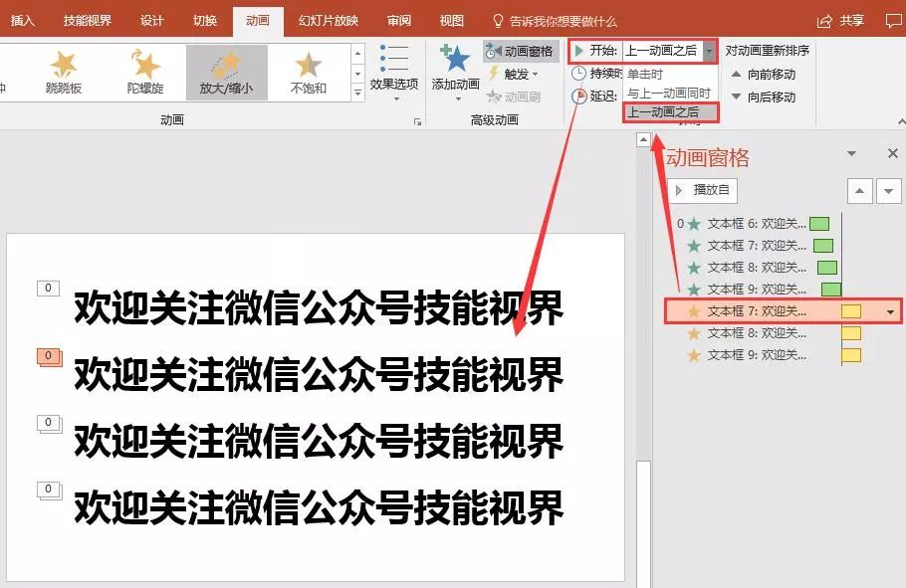Click the green timing bar of 文本框 6
The width and height of the screenshot is (906, 588).
coord(818,223)
